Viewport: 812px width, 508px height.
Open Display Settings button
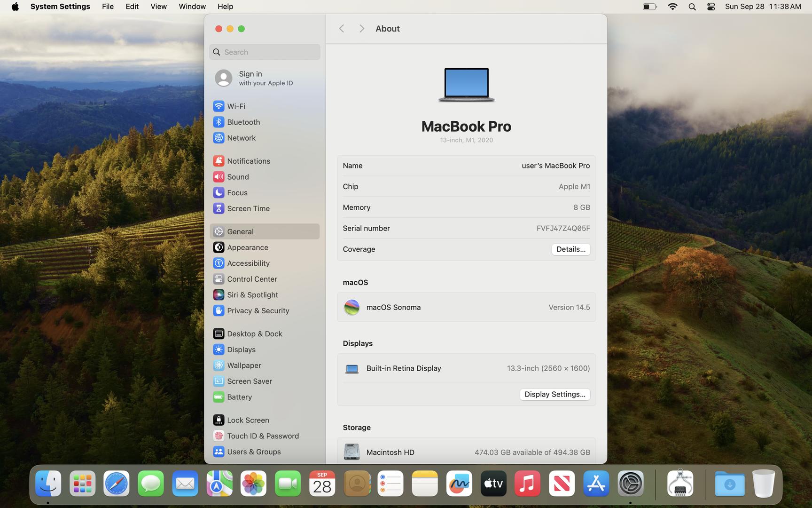[x=555, y=394]
